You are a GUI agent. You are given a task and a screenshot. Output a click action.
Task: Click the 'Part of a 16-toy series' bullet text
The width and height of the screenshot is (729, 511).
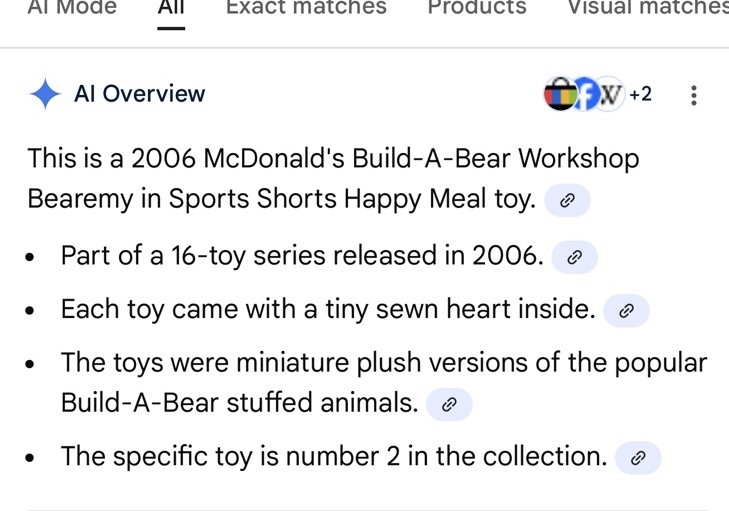point(302,256)
